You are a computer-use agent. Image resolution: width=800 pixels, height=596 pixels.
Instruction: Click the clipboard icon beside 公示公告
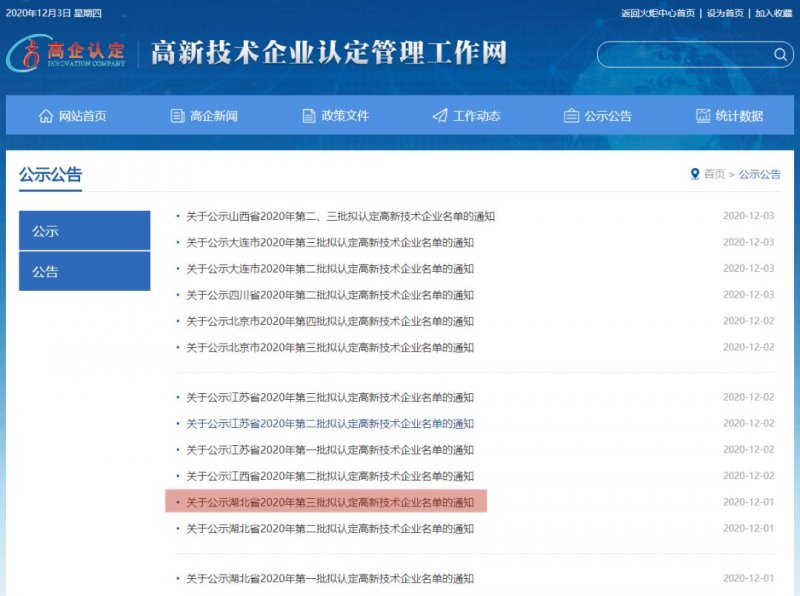click(x=571, y=116)
